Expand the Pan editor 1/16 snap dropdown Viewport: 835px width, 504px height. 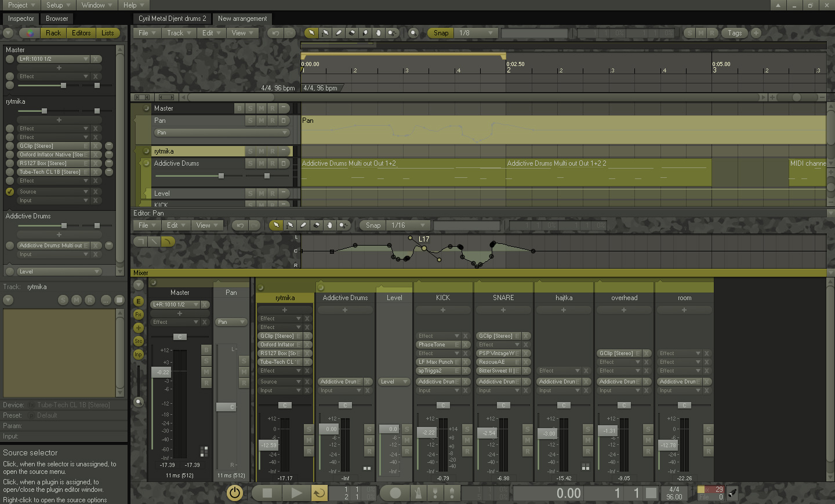click(x=408, y=225)
